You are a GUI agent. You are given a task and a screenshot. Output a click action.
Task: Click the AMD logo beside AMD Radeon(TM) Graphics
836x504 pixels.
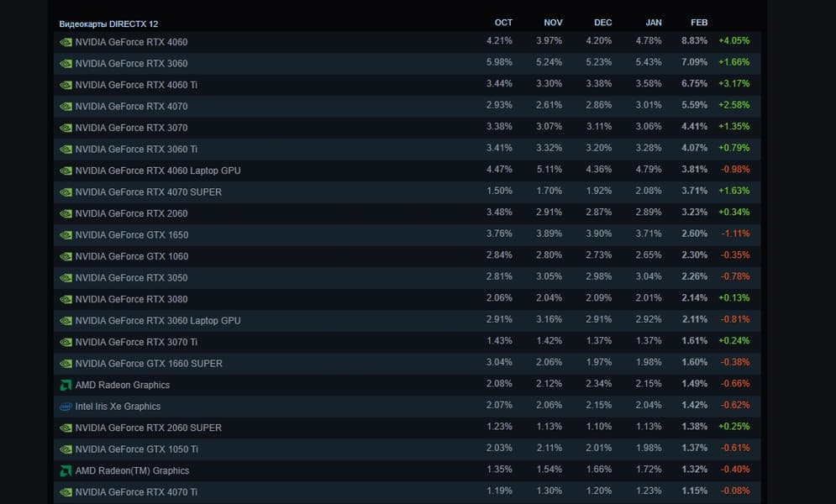click(66, 470)
